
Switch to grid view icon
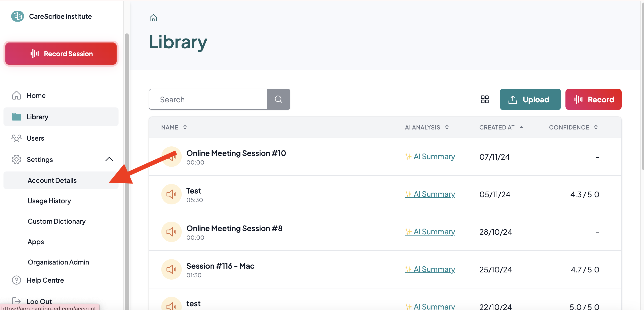pos(485,99)
